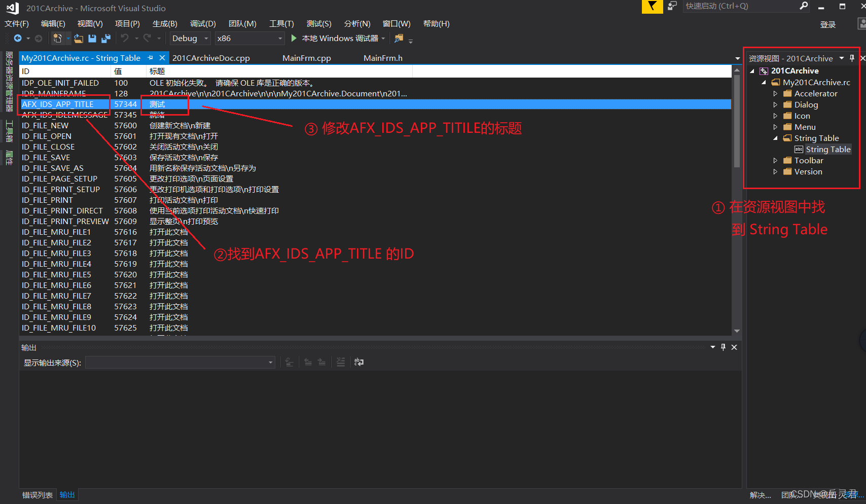Viewport: 866px width, 504px height.
Task: Select the 201CArchive root tree node
Action: (x=795, y=71)
